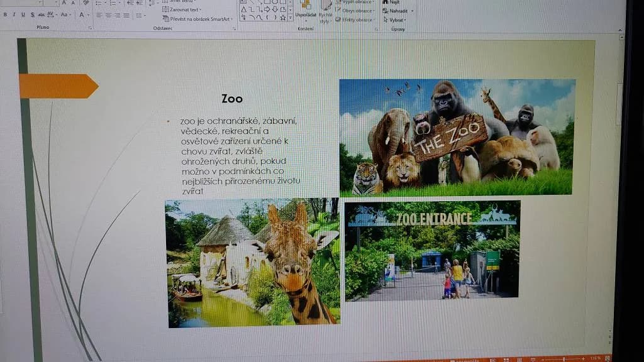Screen dimensions: 644x362
Task: Increase the list indent level
Action: [140, 3]
